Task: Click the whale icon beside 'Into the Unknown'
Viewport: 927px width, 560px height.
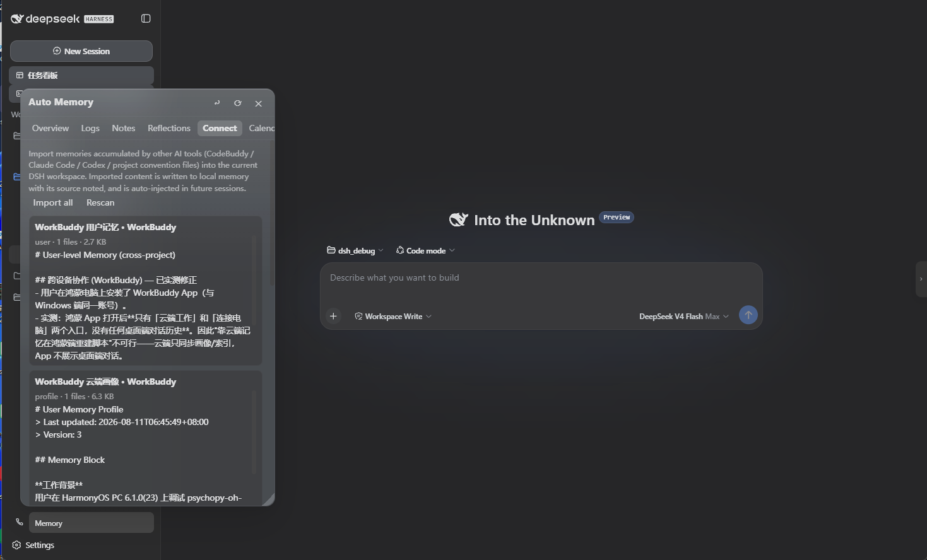Action: click(x=459, y=219)
